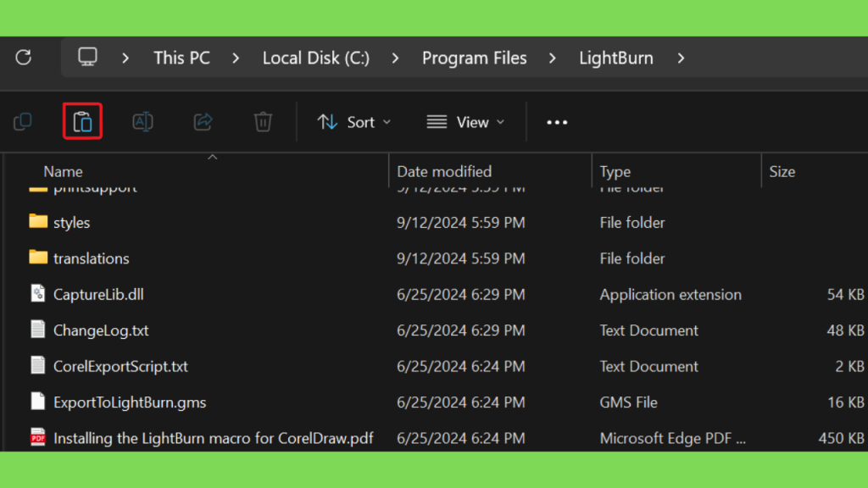Click the Text Document type of CorelExportScript.txt

point(648,366)
